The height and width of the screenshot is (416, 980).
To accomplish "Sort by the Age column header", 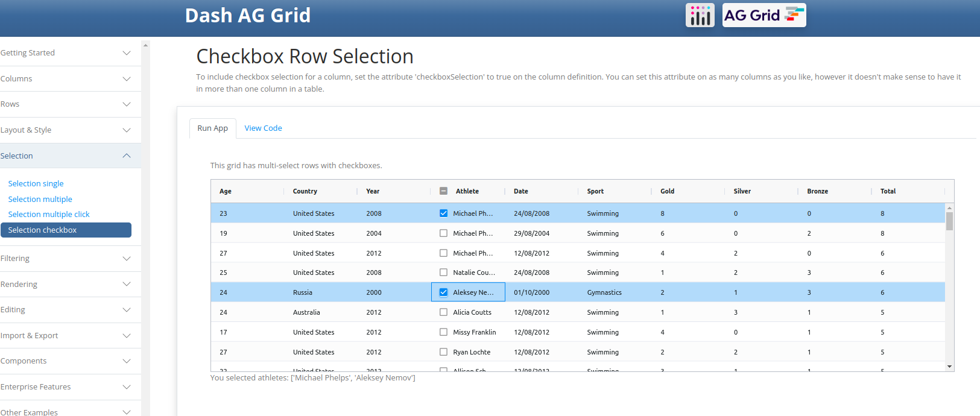I will click(x=226, y=191).
